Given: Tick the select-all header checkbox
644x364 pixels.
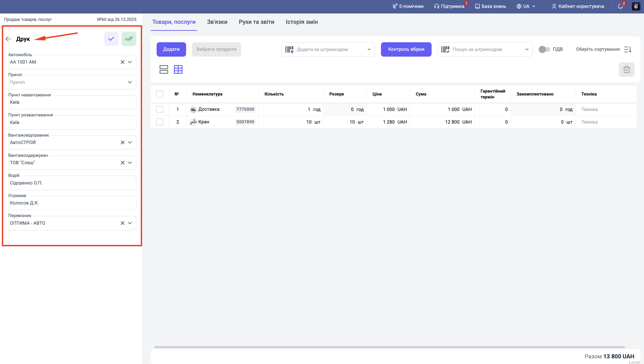Looking at the screenshot, I should click(x=160, y=94).
